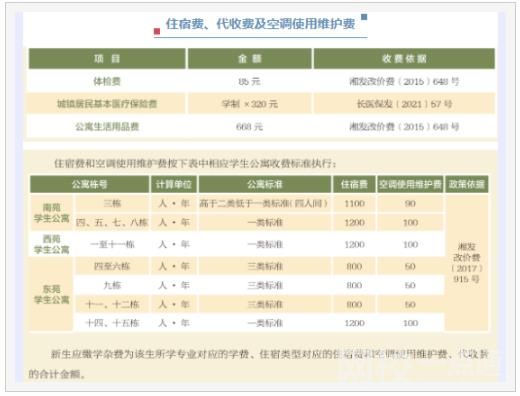Click 湘发改价费 (2015) 648号 in the 体检费 row
520x396 pixels.
click(404, 81)
